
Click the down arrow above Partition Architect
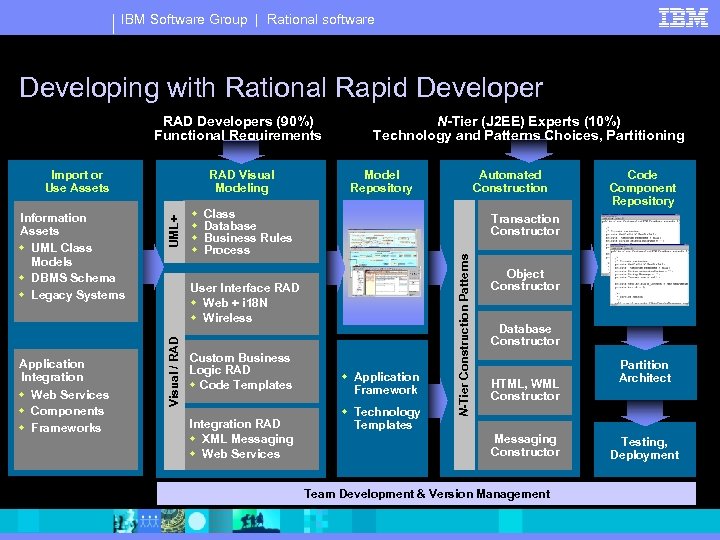(x=645, y=338)
